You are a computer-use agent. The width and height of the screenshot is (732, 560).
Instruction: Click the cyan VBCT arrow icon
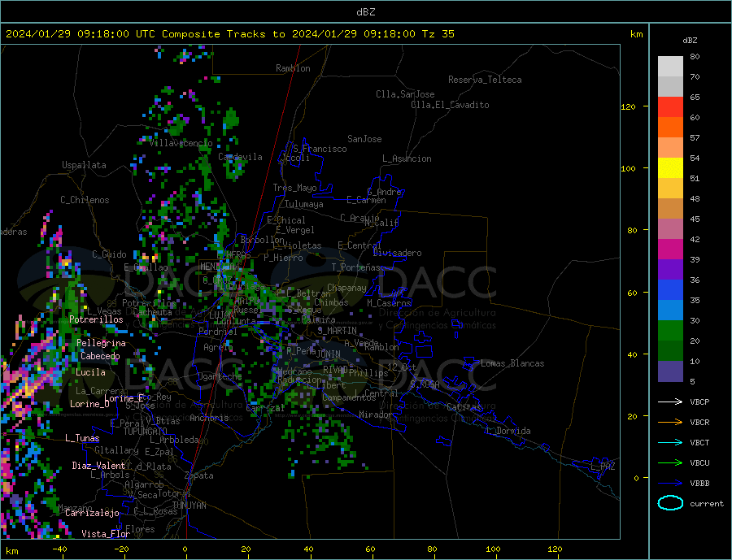670,442
